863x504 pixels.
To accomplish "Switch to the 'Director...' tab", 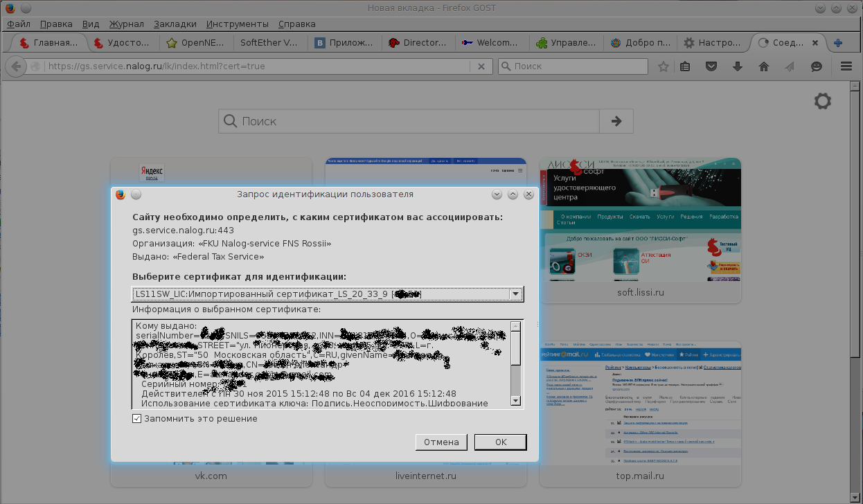I will click(x=418, y=43).
